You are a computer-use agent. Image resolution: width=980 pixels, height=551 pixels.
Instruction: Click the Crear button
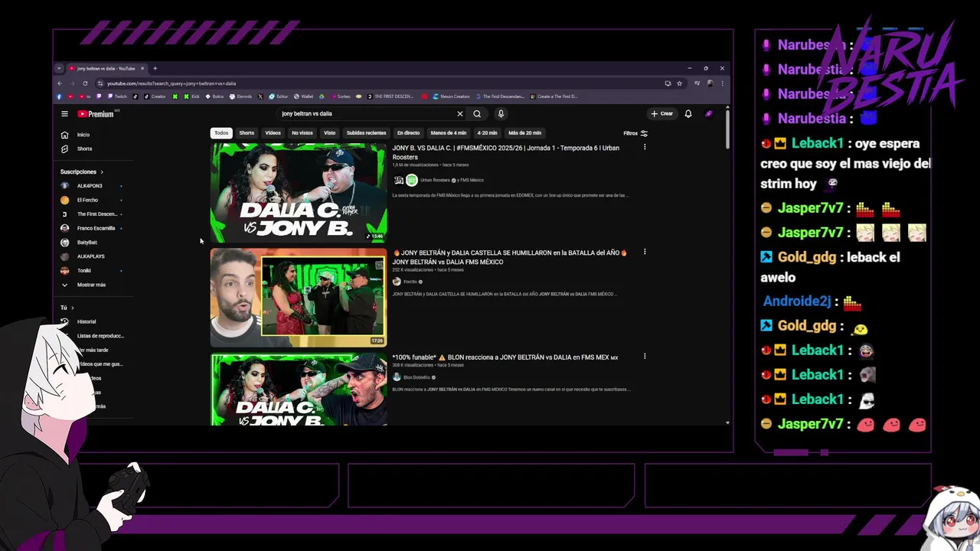(x=662, y=114)
